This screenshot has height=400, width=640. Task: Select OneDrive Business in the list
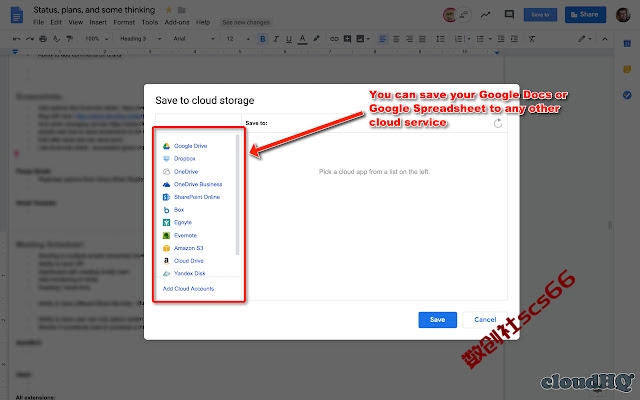[x=193, y=184]
